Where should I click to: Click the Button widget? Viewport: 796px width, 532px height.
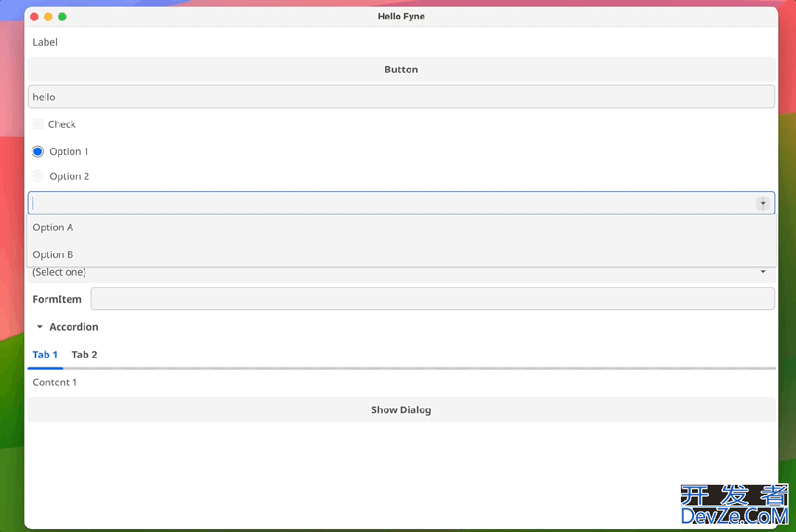click(x=401, y=69)
